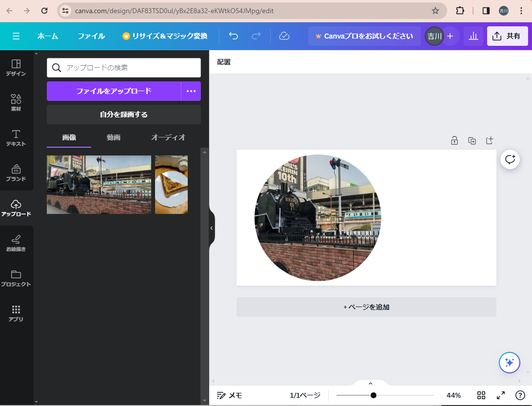This screenshot has height=406, width=532.
Task: Switch to the 動画 (Video) tab
Action: (114, 137)
